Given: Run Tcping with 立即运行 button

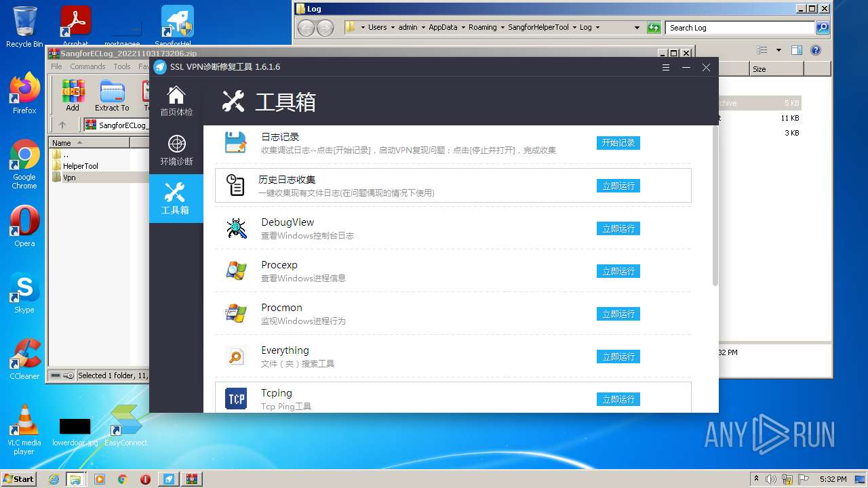Looking at the screenshot, I should pos(618,399).
